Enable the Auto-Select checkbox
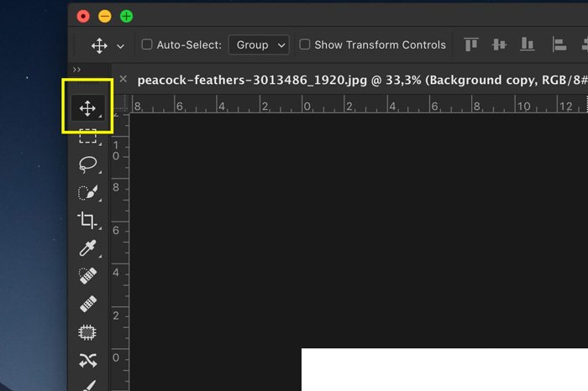The height and width of the screenshot is (391, 588). click(147, 44)
